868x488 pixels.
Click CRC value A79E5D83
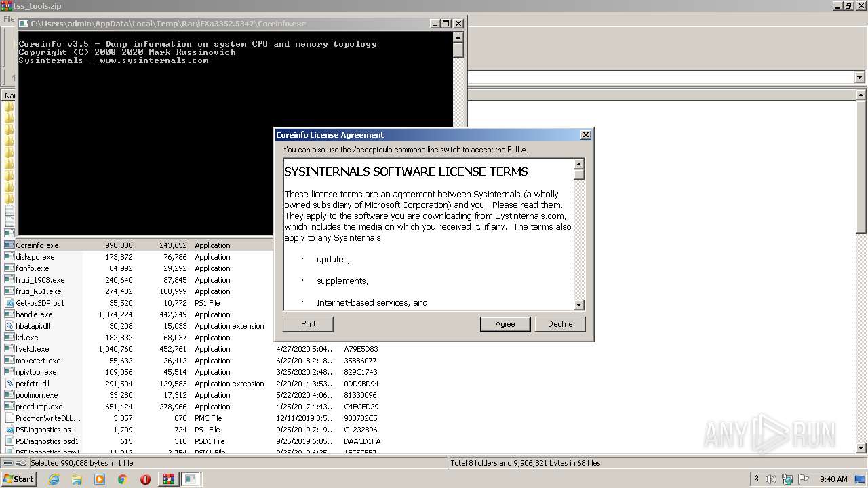coord(361,349)
